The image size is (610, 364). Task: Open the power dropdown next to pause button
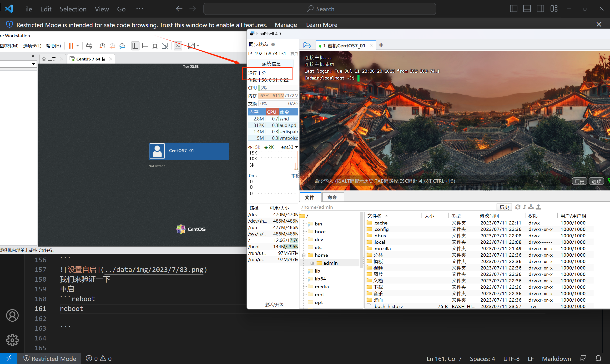78,46
